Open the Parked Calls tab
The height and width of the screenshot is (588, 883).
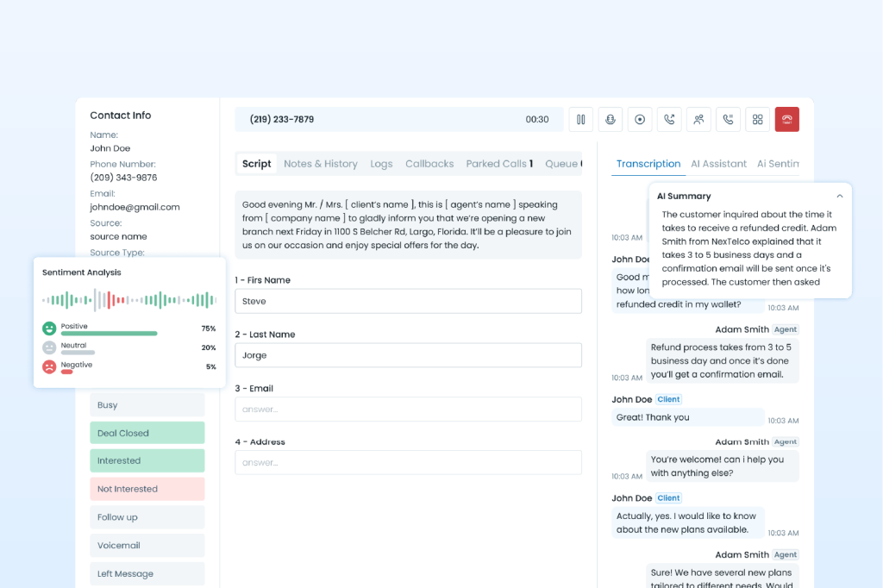(x=499, y=164)
